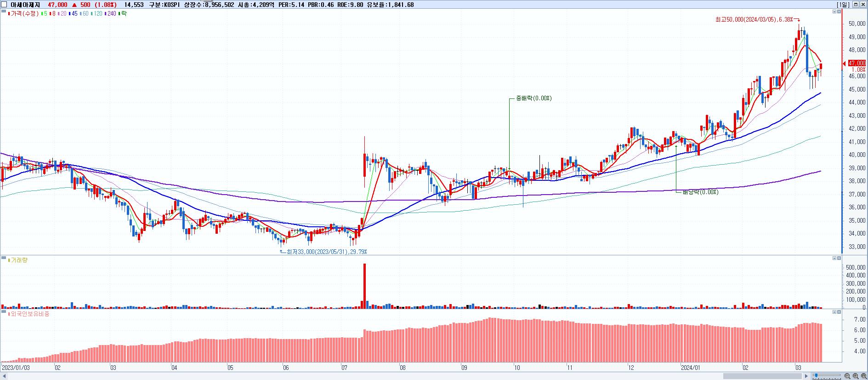The height and width of the screenshot is (380, 868).
Task: Select the 20-day moving average legend
Action: tap(62, 14)
